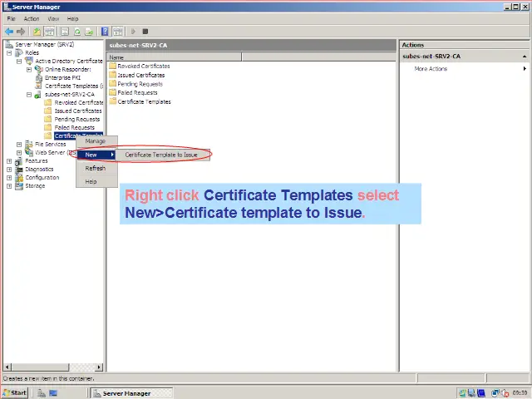Collapse the Roles tree node
Screen dimensions: 532x399
click(9, 52)
